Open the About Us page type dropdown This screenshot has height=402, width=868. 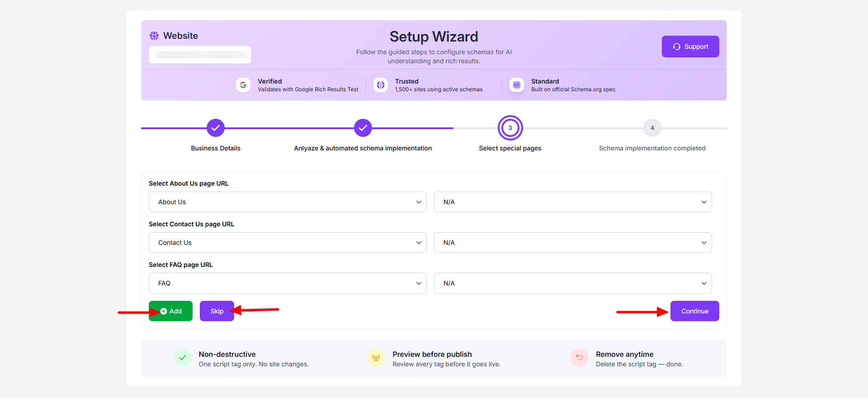point(288,202)
